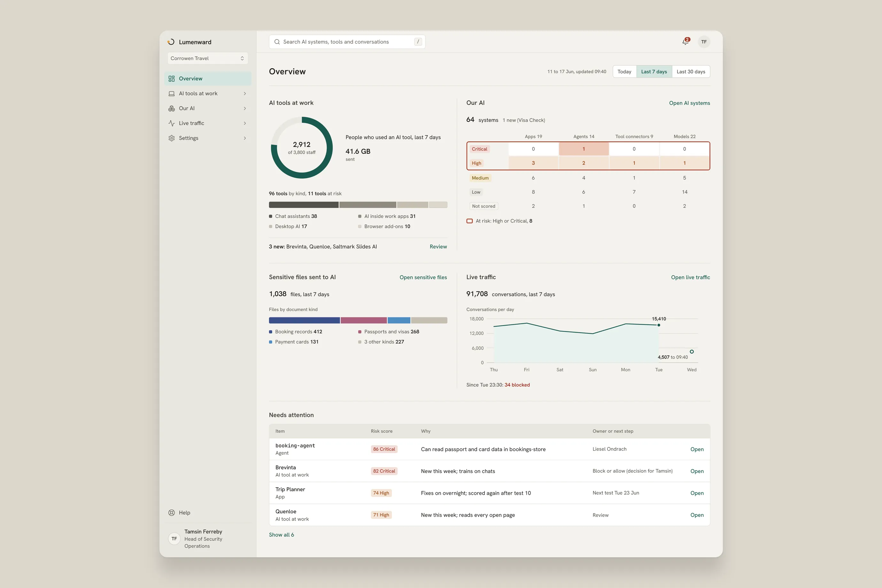Click the Lumenward logo icon
Viewport: 882px width, 588px height.
(x=171, y=42)
